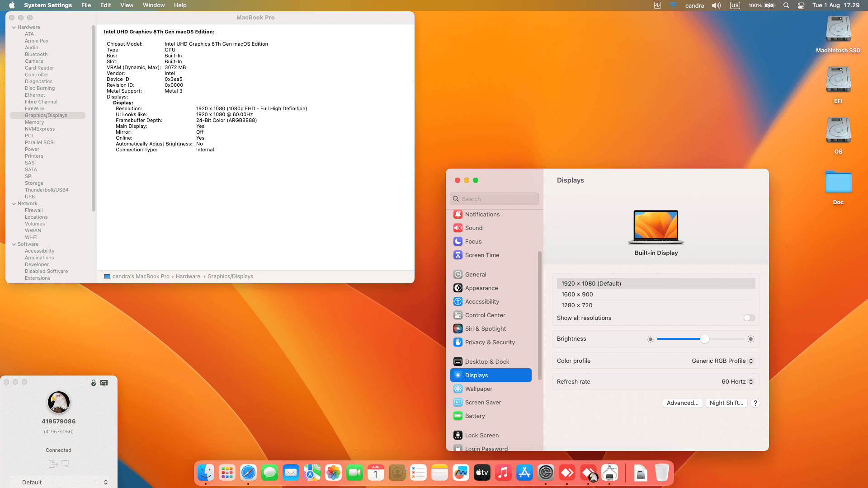Open Color profile Generic RGB Profile dropdown

722,361
